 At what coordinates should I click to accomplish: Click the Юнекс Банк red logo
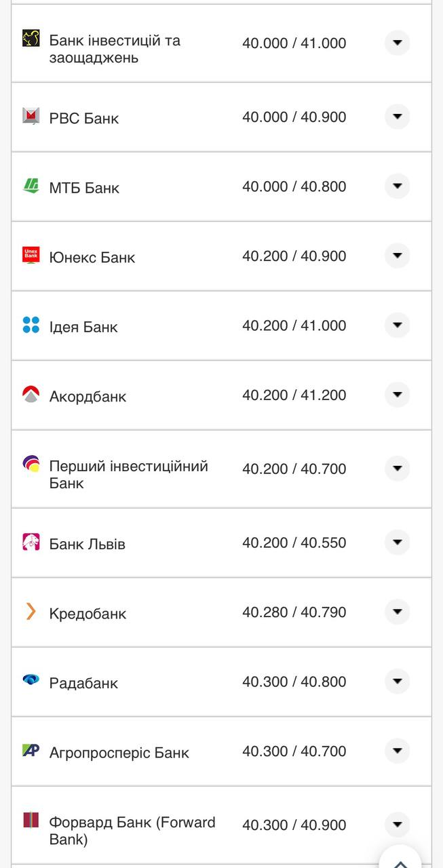31,255
